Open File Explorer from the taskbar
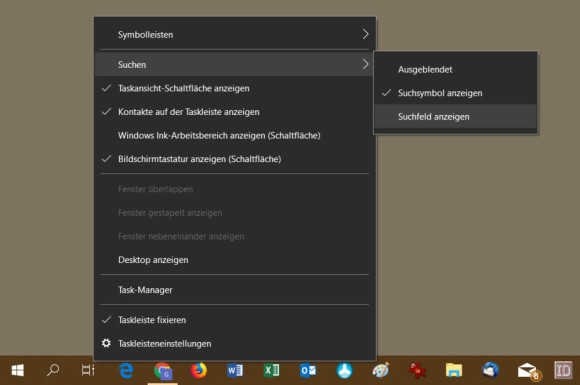Viewport: 580px width, 385px height. click(454, 370)
